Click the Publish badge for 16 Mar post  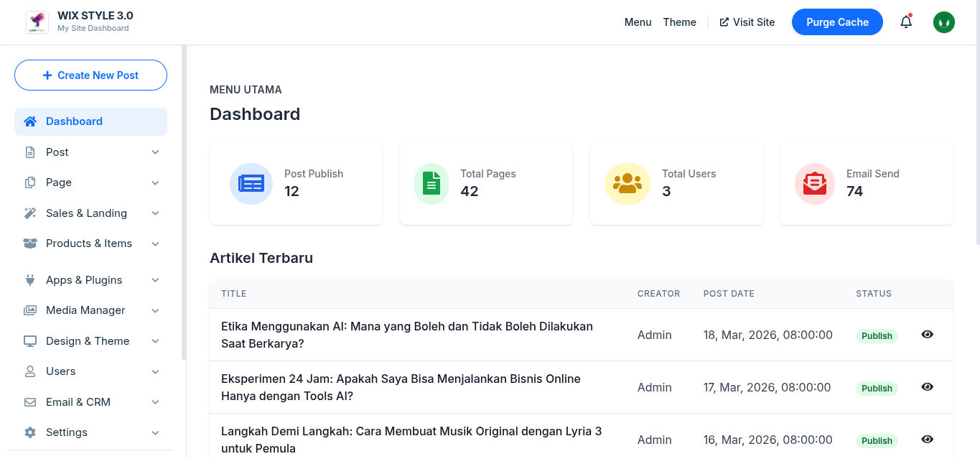(877, 440)
